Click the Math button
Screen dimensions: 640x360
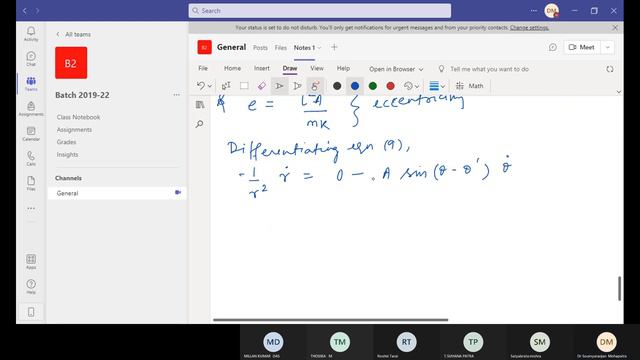click(469, 86)
